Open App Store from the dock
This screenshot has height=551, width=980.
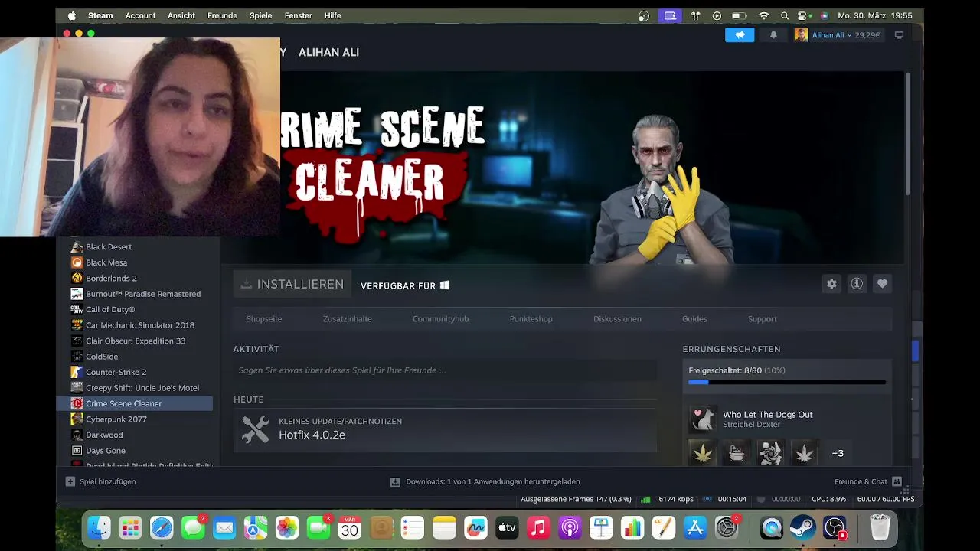point(695,527)
